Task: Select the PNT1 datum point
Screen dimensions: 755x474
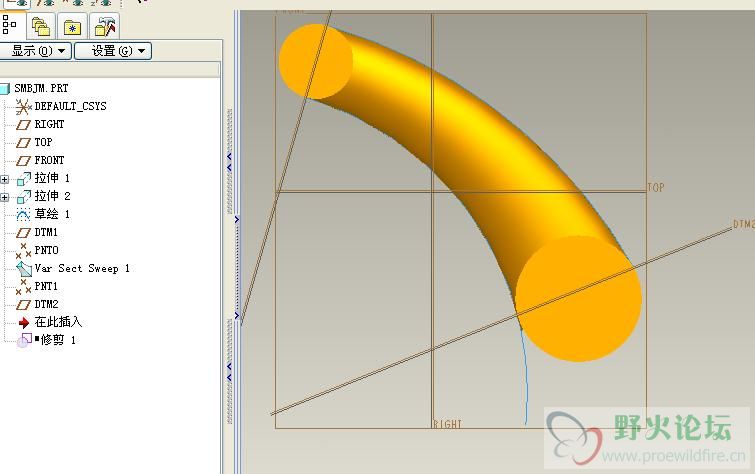Action: tap(46, 286)
